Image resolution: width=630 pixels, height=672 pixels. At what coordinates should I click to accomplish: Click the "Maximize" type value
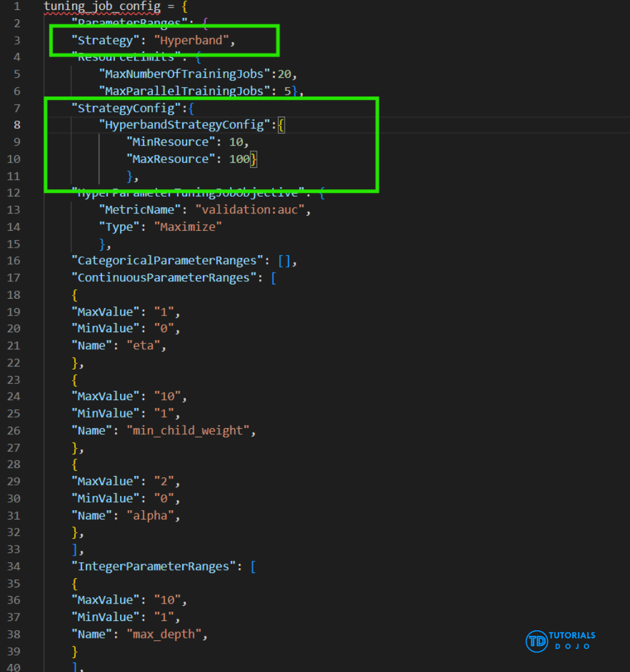click(x=189, y=227)
